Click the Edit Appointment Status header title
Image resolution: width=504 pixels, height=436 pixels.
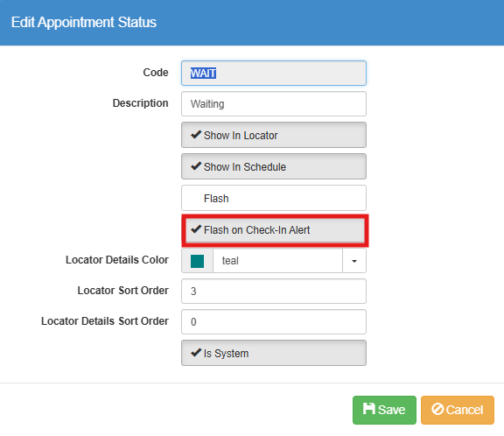click(84, 23)
